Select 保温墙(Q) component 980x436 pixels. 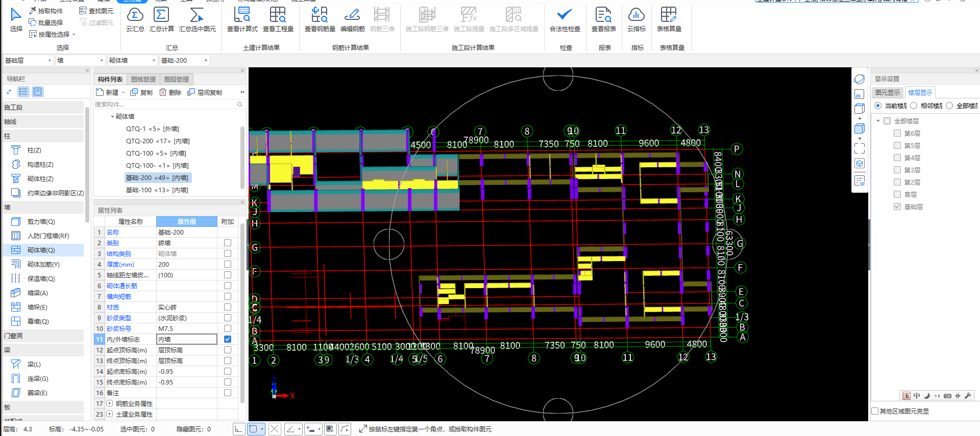41,279
